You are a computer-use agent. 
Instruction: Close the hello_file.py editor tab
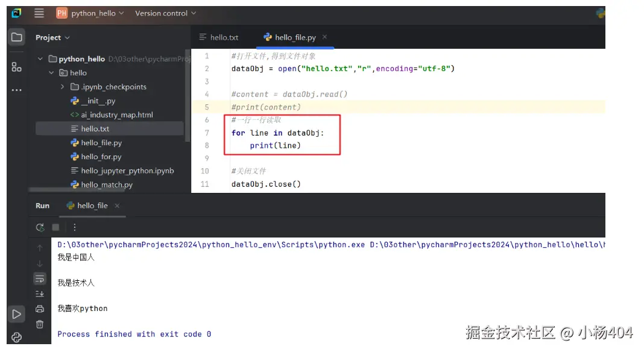click(x=324, y=37)
